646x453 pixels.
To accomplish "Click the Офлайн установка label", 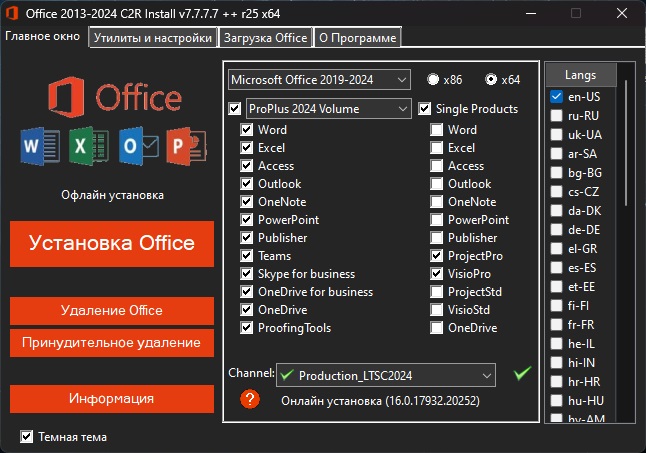I will coord(112,195).
